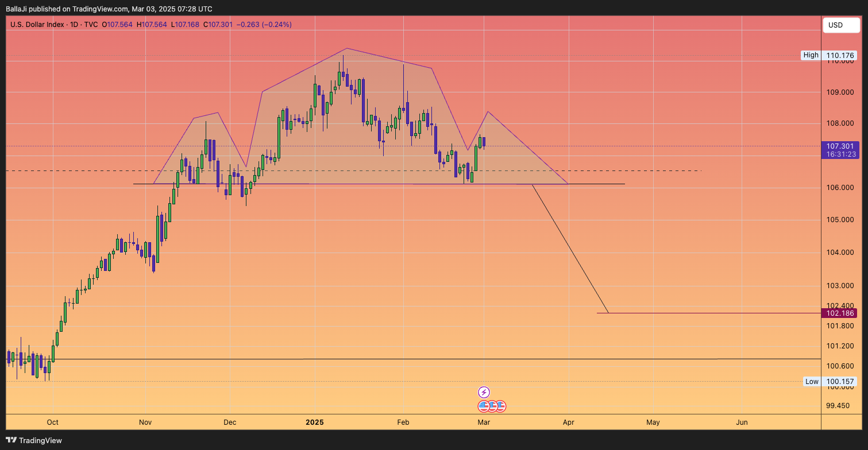
Task: Click the 101.800 price axis label
Action: tap(839, 326)
